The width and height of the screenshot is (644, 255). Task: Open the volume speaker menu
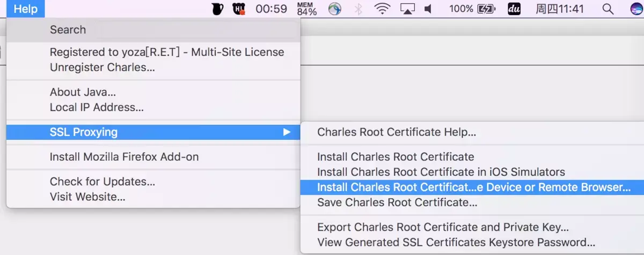click(429, 9)
